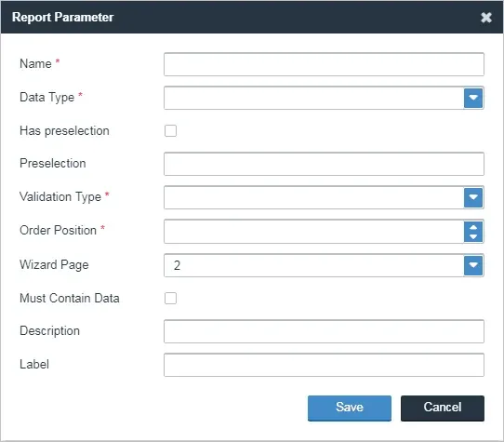
Task: Open the Wizard Page dropdown arrow
Action: tap(473, 265)
